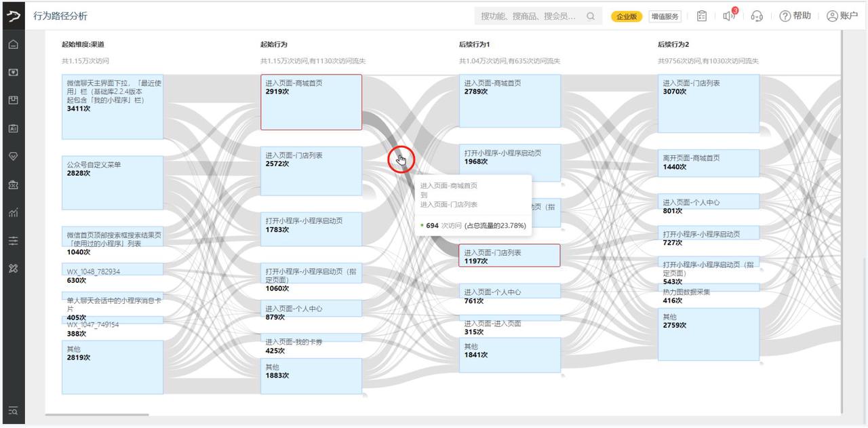Select the 进入页面-商城首页 2789次 node
The height and width of the screenshot is (428, 868).
point(510,101)
